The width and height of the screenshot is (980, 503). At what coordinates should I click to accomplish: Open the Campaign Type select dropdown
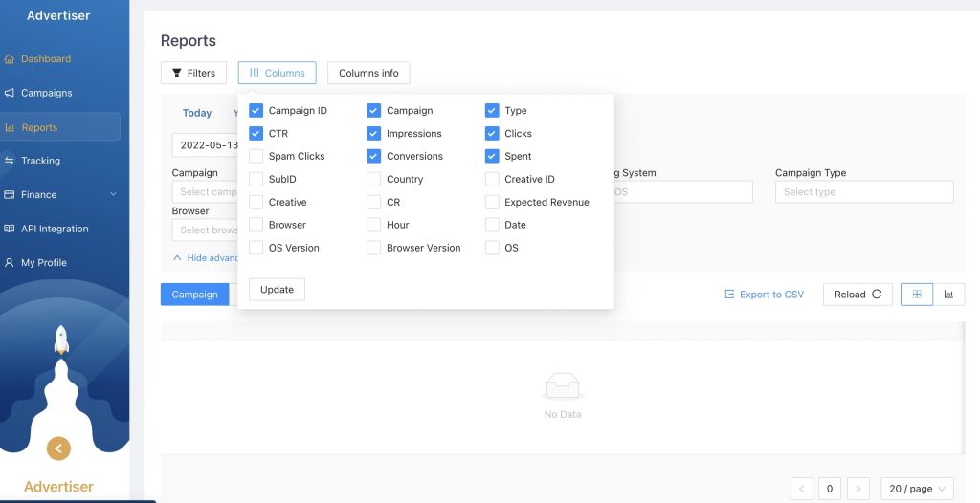click(863, 192)
